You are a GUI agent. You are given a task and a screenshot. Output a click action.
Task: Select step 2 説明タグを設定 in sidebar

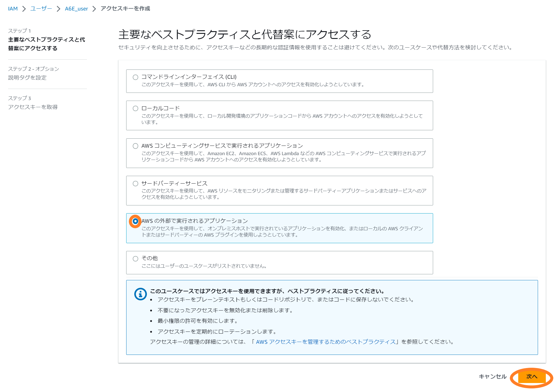[x=27, y=78]
